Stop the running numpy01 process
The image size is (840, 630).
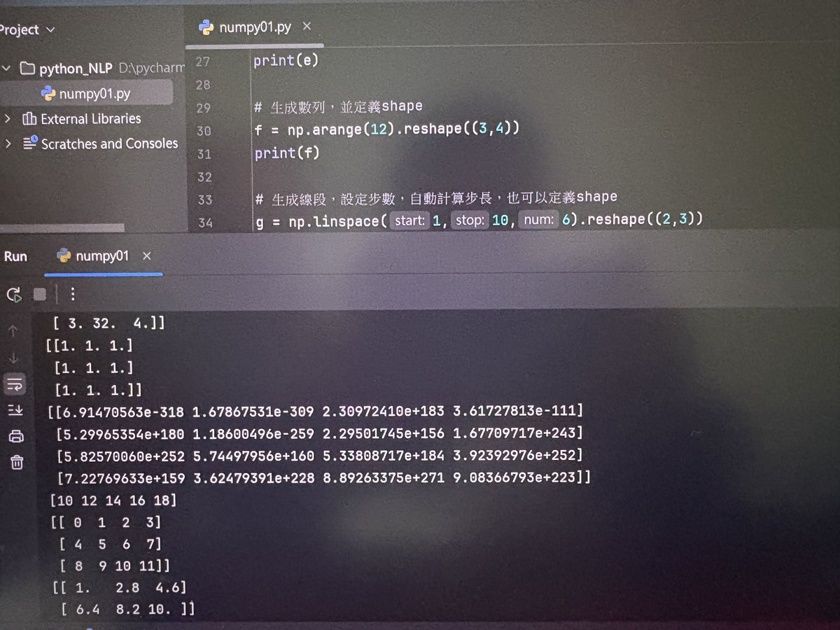39,295
